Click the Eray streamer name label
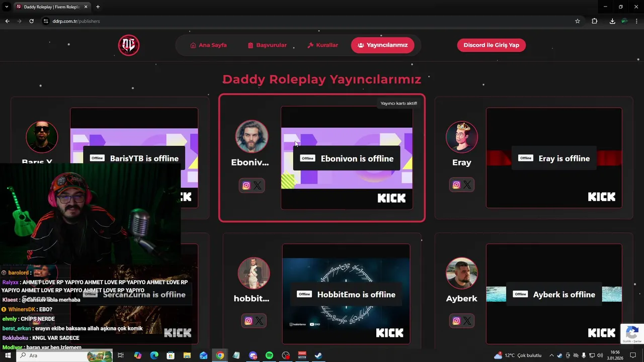The image size is (644, 362). [x=462, y=162]
